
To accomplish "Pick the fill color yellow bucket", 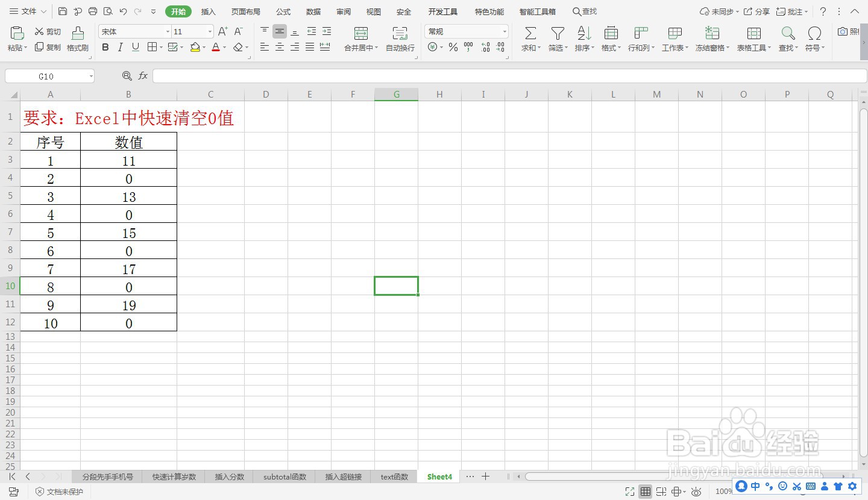I will click(x=195, y=47).
